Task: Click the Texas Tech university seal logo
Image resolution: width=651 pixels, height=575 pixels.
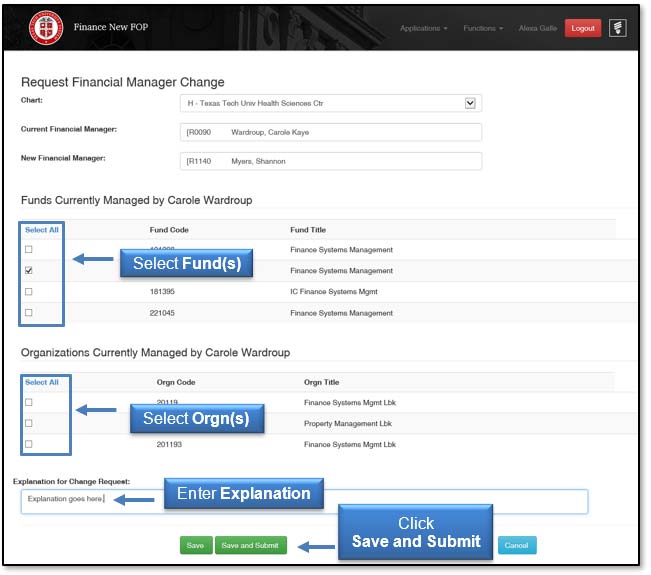Action: pos(46,27)
